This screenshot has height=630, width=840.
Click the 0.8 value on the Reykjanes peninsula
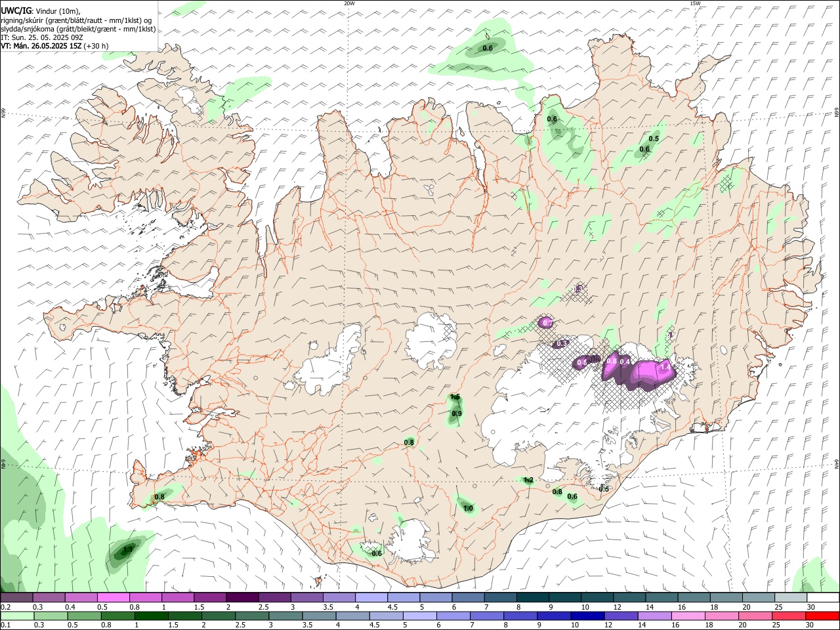159,497
